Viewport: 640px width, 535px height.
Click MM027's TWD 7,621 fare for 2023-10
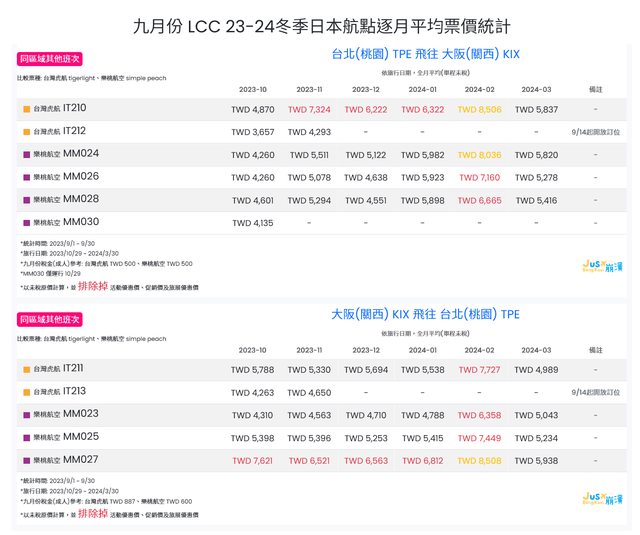coord(252,461)
